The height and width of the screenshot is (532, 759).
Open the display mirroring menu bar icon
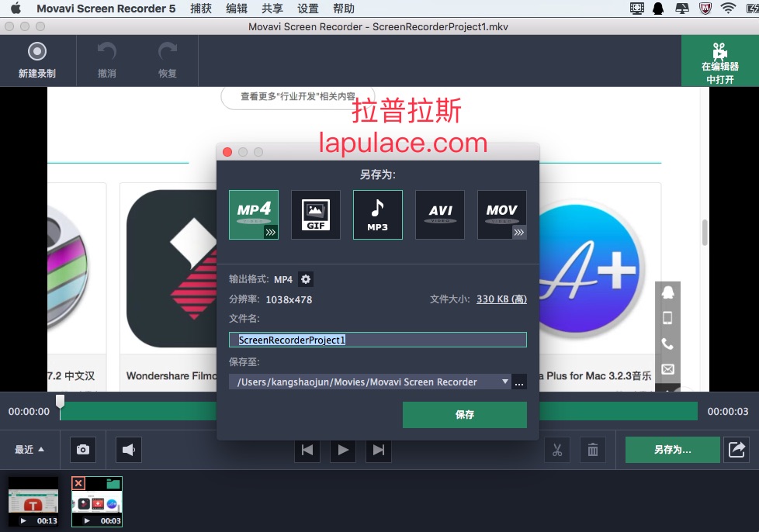[682, 9]
